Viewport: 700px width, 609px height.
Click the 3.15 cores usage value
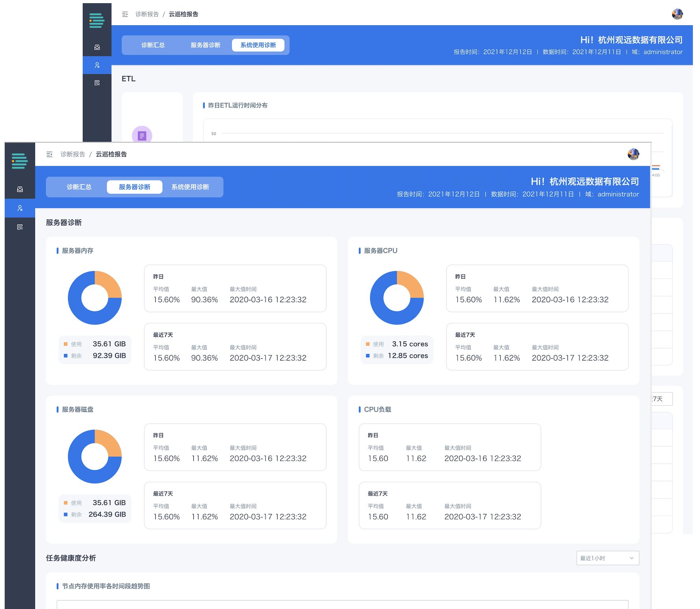click(410, 344)
